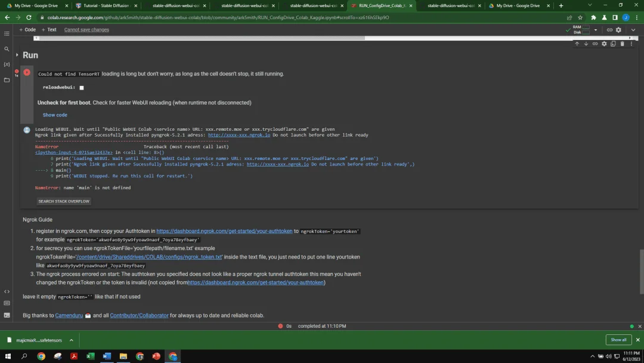Viewport: 644px width, 363px height.
Task: Open Windows taskbar search
Action: [24, 356]
